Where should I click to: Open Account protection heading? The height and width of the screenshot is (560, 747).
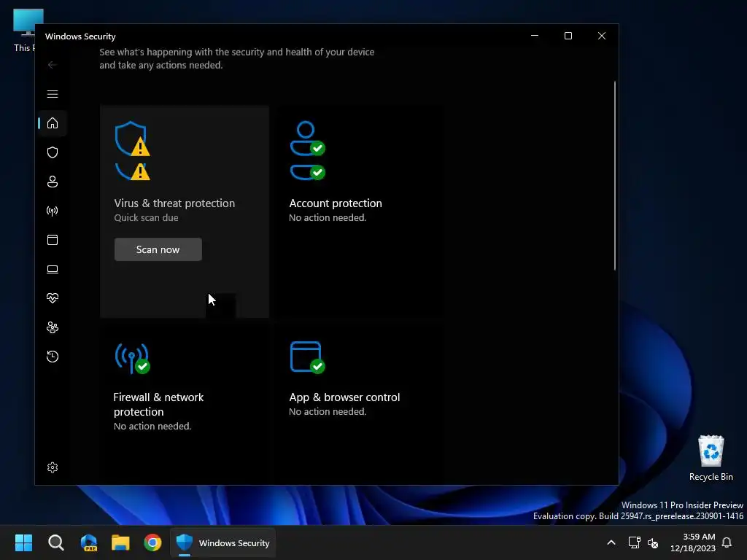tap(336, 203)
